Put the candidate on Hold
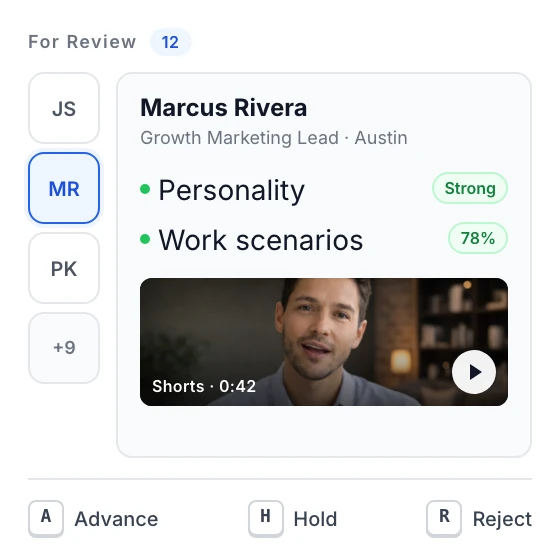560x560 pixels. tap(315, 519)
